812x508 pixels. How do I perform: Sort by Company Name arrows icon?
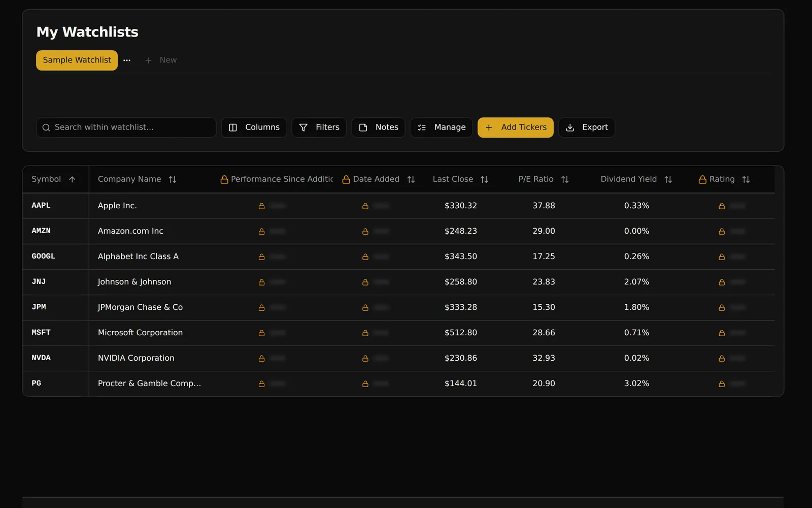pos(173,179)
